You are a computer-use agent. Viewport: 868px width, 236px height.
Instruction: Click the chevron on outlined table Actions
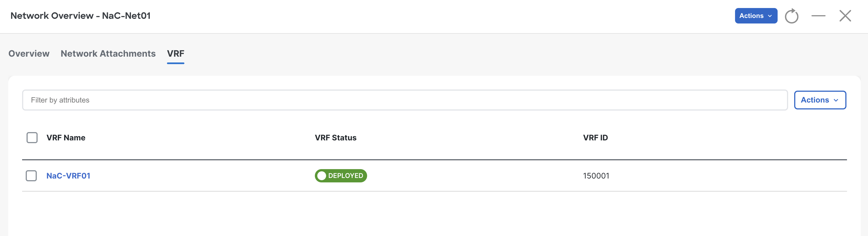click(836, 100)
